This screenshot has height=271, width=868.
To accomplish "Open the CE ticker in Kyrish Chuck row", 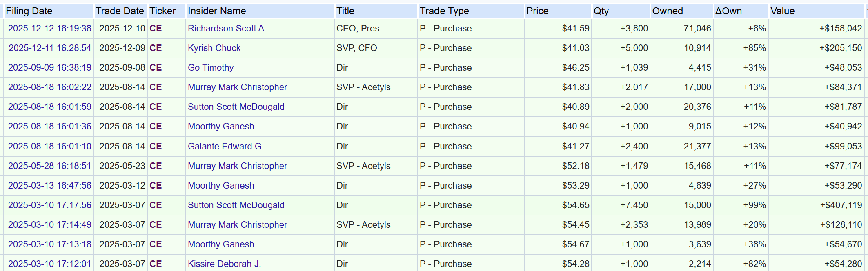I will pos(156,48).
